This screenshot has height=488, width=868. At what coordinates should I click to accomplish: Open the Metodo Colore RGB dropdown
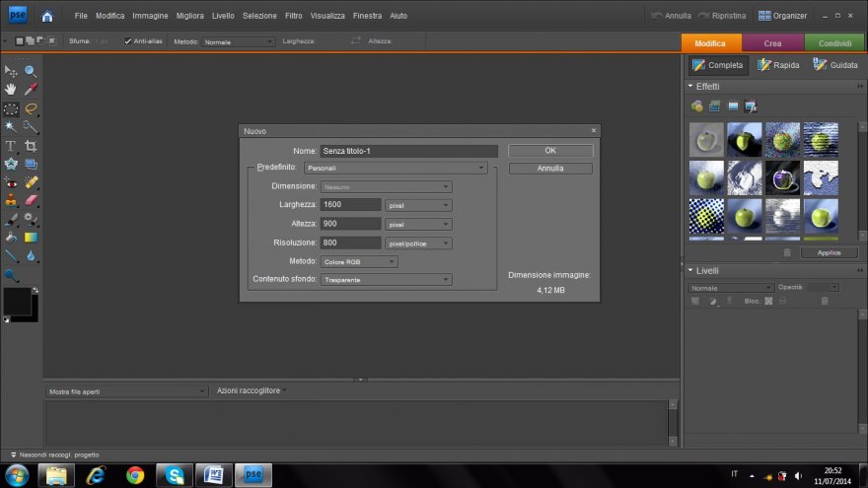click(359, 261)
